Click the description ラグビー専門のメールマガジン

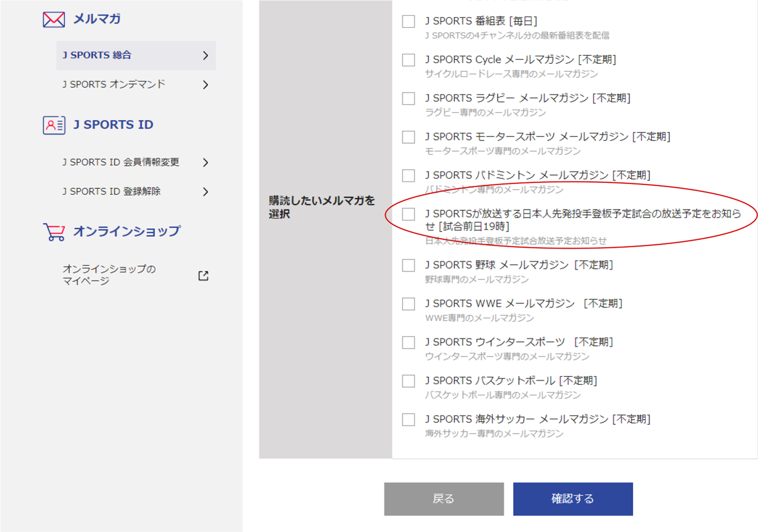click(485, 112)
